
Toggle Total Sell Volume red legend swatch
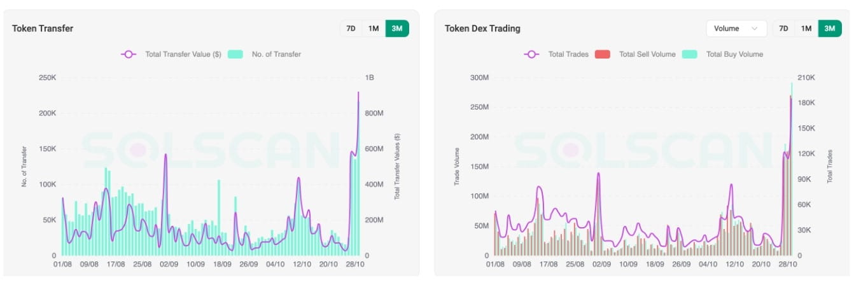(x=602, y=55)
